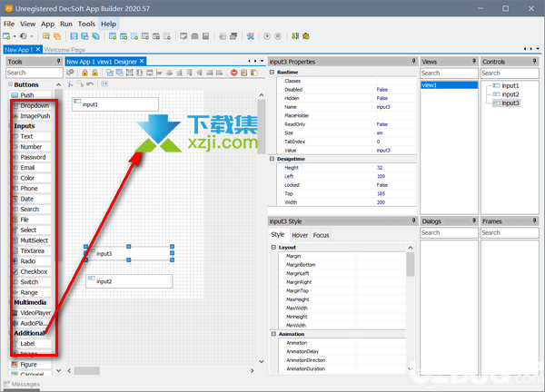Viewport: 545px width, 392px height.
Task: Click the Add new view icon
Action: point(113,36)
